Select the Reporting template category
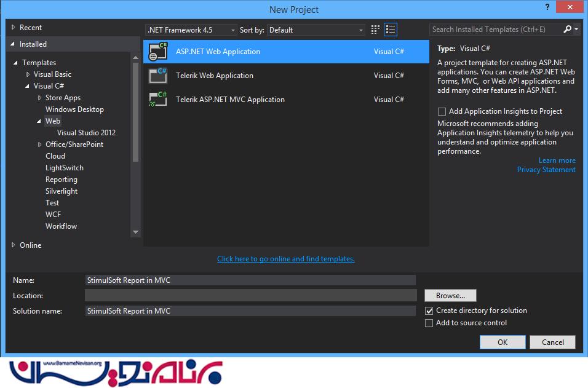This screenshot has width=588, height=388. 62,180
